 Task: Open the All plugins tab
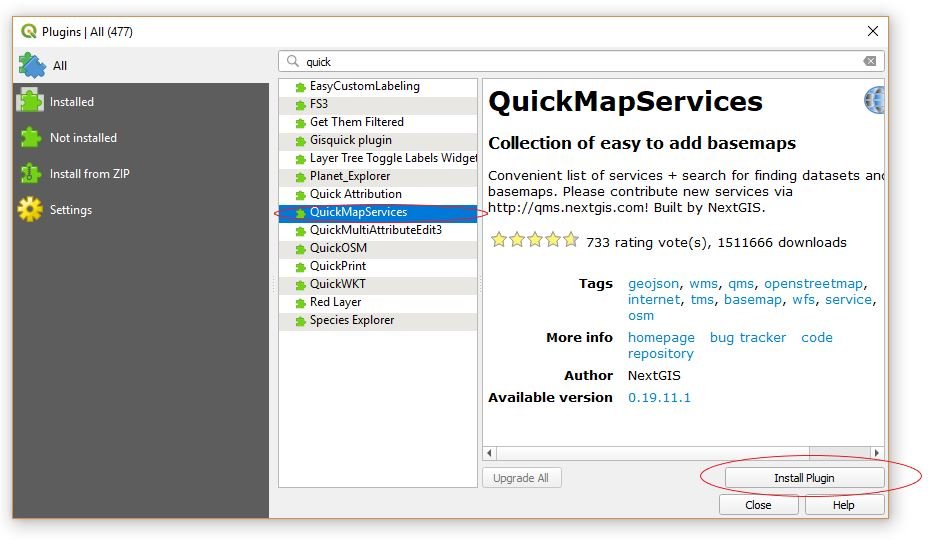pos(141,65)
